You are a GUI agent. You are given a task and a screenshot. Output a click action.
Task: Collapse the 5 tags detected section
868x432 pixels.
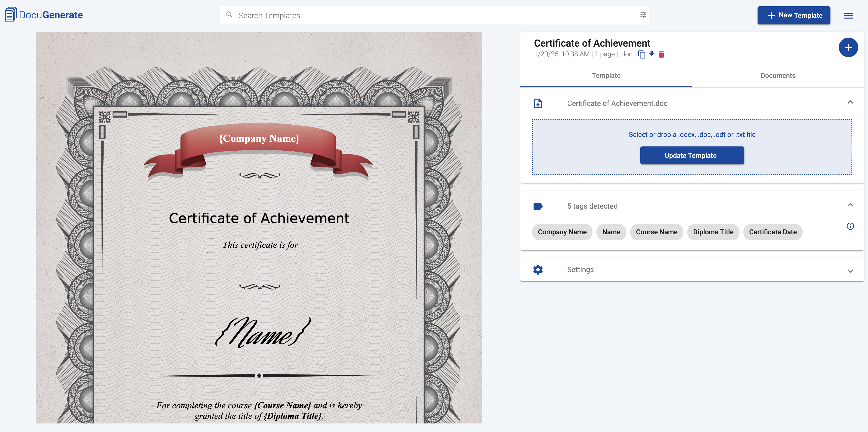tap(850, 205)
